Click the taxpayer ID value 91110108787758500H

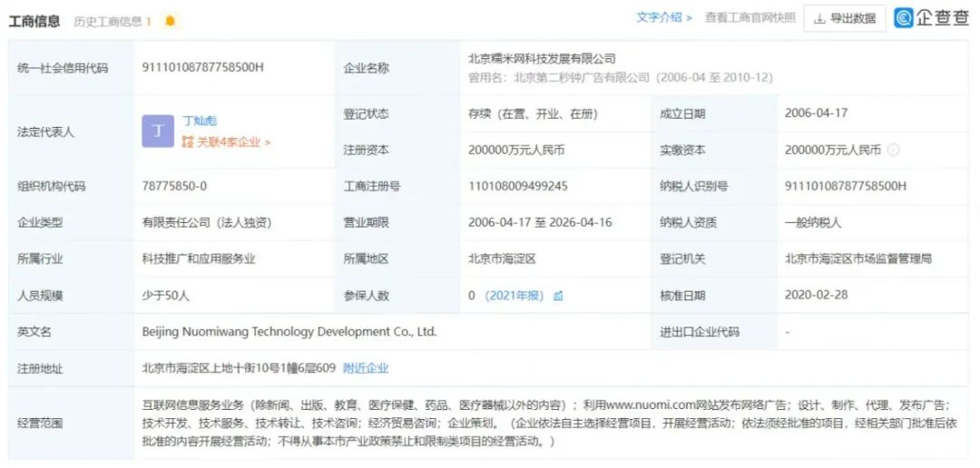(846, 186)
